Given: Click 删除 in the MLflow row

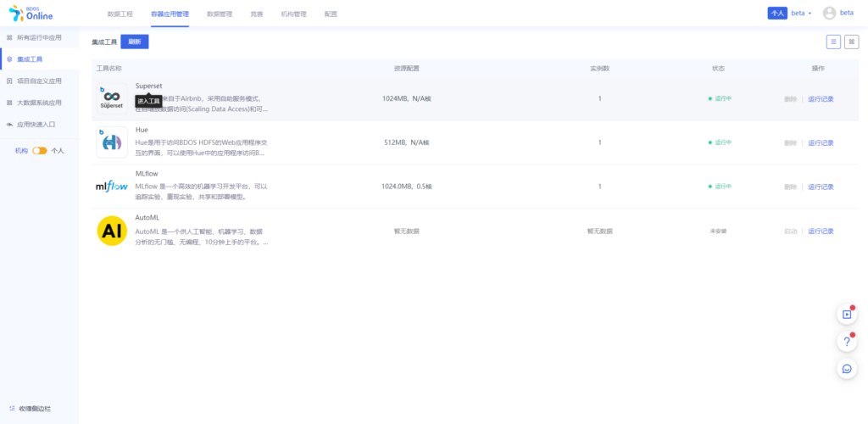Looking at the screenshot, I should click(x=791, y=187).
